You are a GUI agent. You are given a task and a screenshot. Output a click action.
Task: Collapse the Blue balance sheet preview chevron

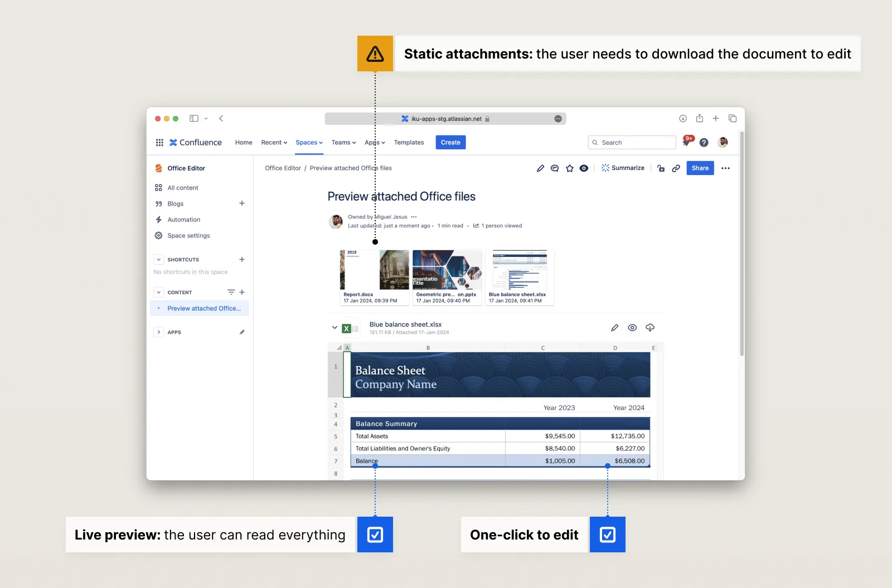click(x=334, y=328)
